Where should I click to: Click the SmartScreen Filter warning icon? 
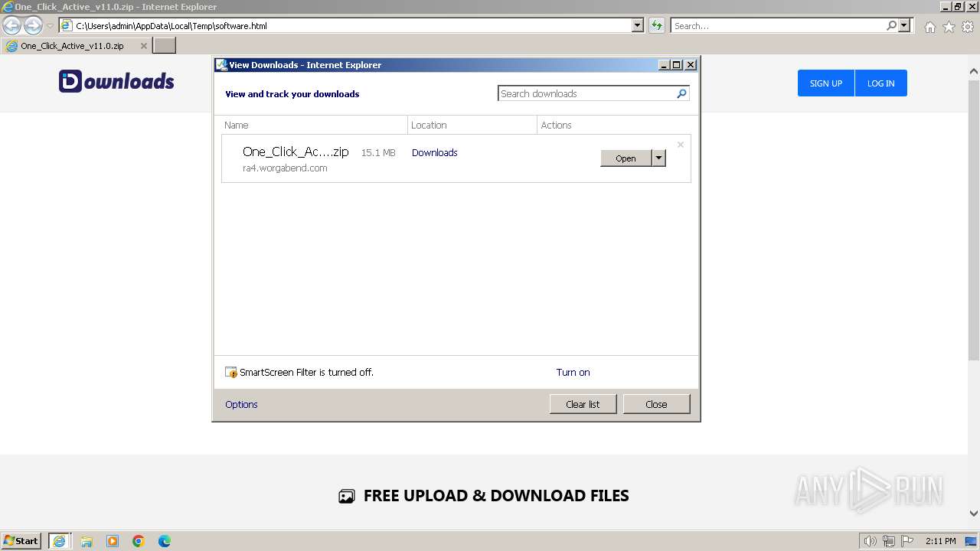(x=231, y=373)
